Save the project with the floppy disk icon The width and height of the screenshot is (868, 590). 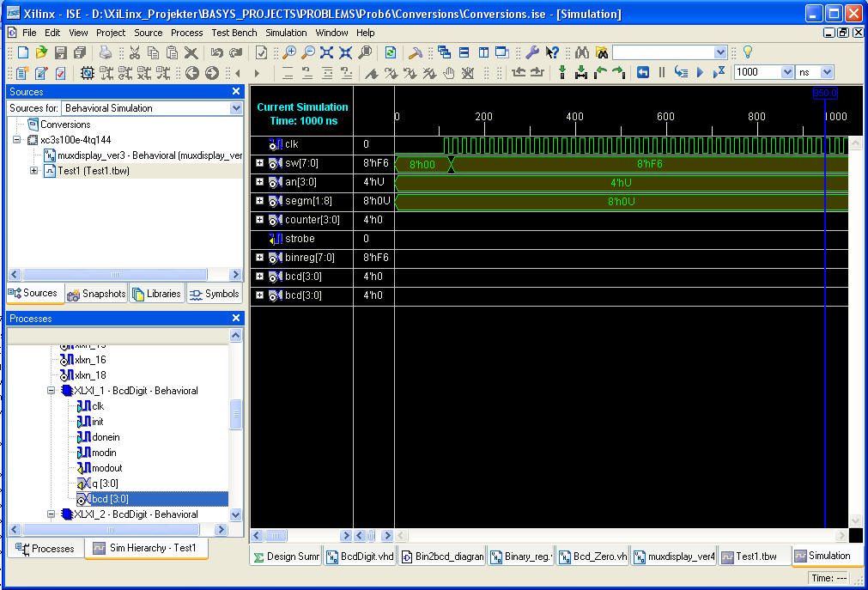click(x=60, y=52)
